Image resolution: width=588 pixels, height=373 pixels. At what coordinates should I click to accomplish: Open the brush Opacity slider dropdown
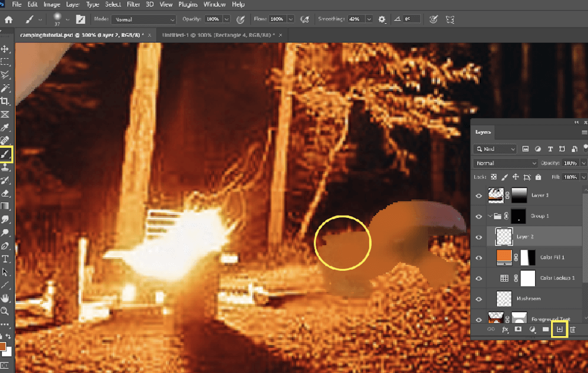pos(226,19)
